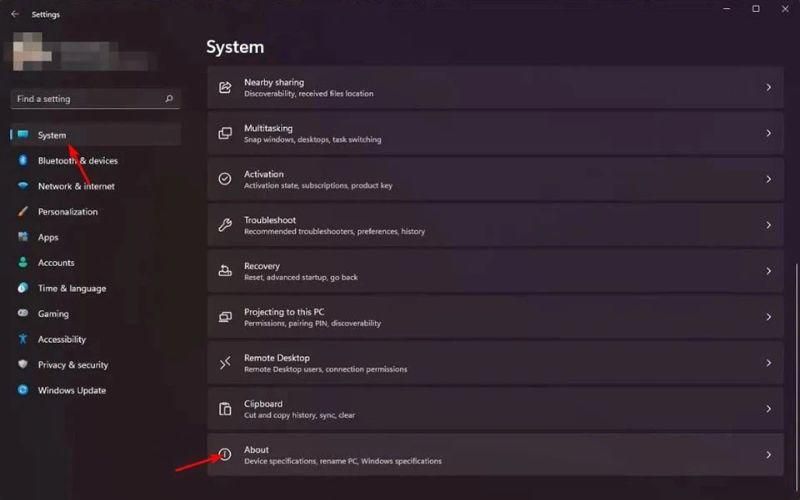Click the Privacy & security shield icon
The height and width of the screenshot is (500, 800).
(23, 364)
